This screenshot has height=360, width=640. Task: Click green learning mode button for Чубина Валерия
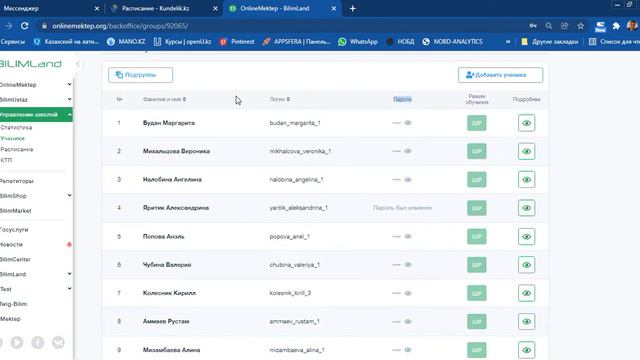click(477, 265)
